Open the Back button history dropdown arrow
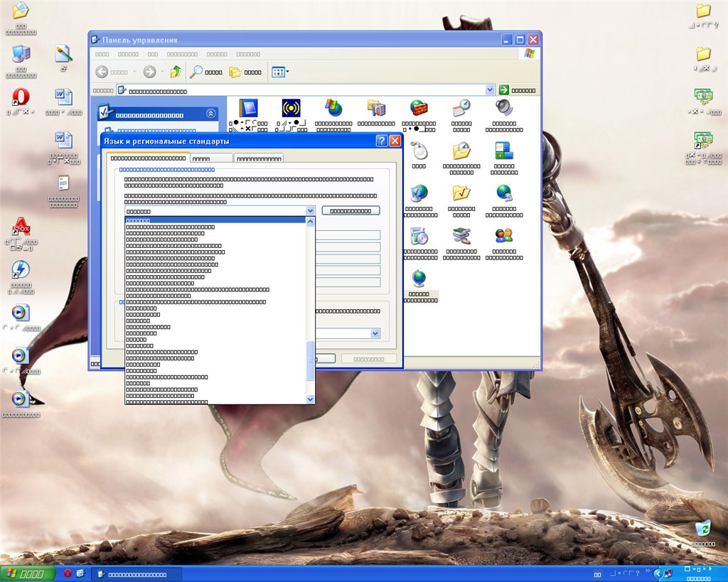This screenshot has height=582, width=728. pyautogui.click(x=134, y=72)
